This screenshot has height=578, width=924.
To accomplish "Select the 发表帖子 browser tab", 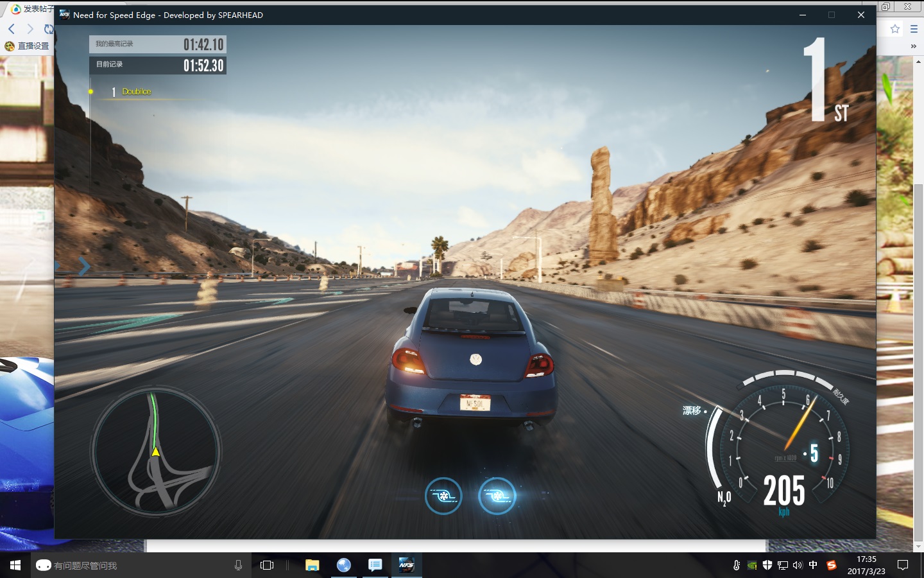I will (31, 8).
